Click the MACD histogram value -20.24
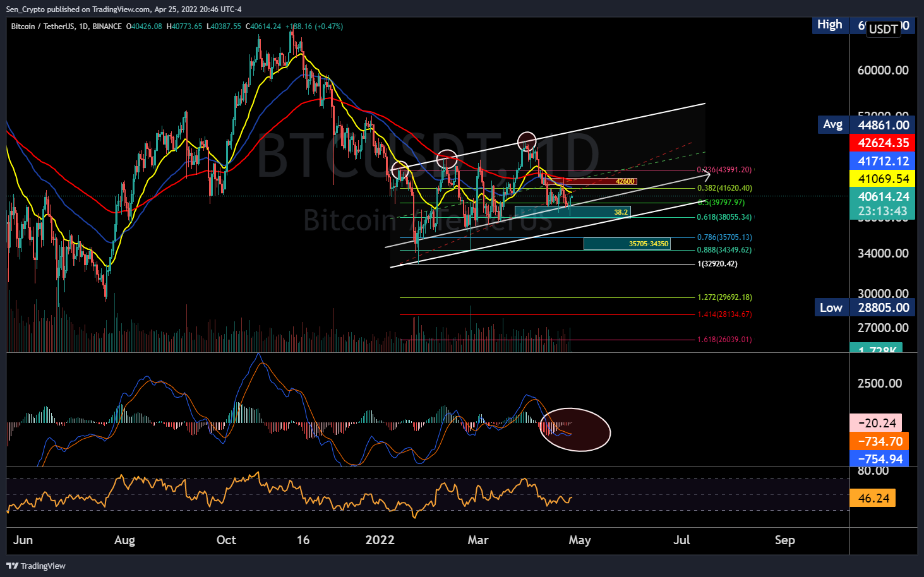 [876, 423]
